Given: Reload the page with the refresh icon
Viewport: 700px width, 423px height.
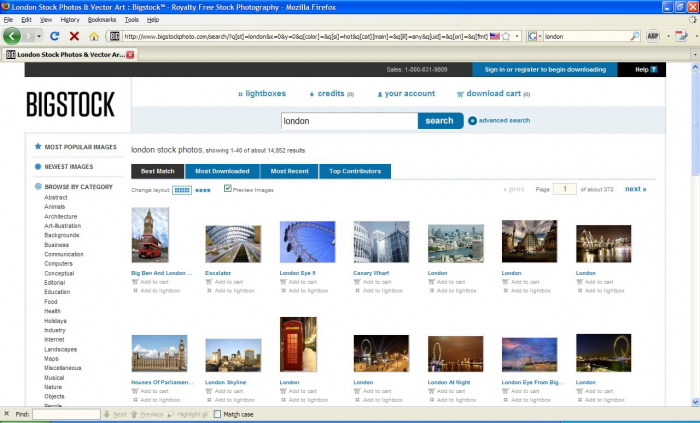Looking at the screenshot, I should [54, 36].
